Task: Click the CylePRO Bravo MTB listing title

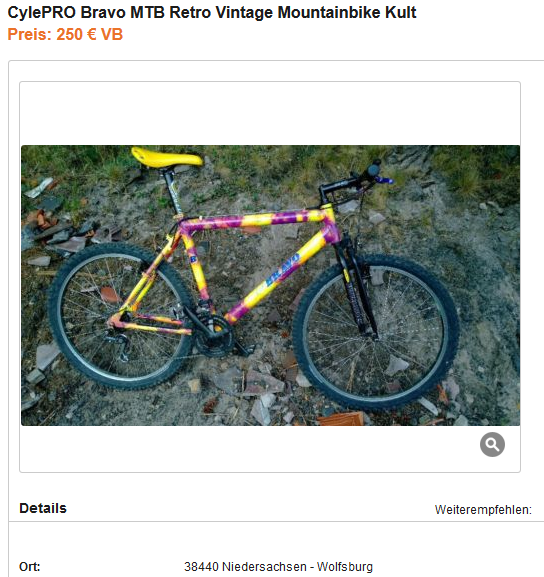Action: (x=212, y=12)
